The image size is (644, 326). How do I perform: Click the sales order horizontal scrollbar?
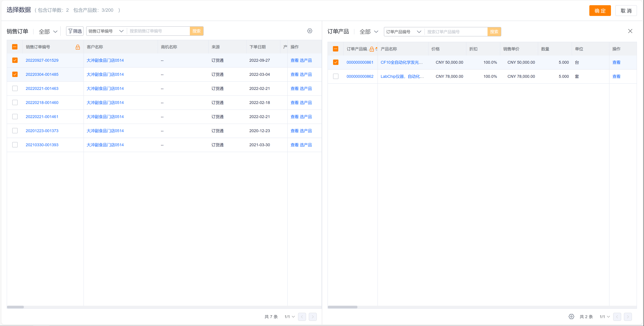coord(15,307)
